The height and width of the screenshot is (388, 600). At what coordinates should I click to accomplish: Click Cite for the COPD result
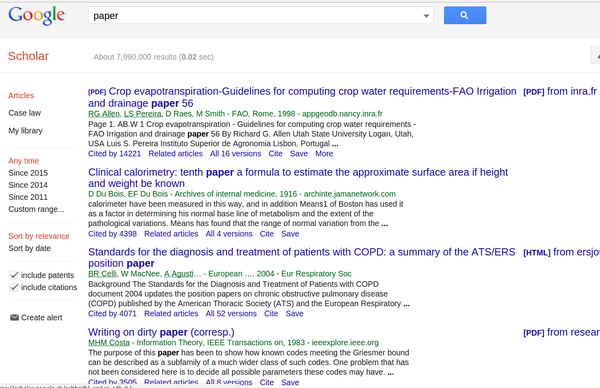tap(271, 313)
